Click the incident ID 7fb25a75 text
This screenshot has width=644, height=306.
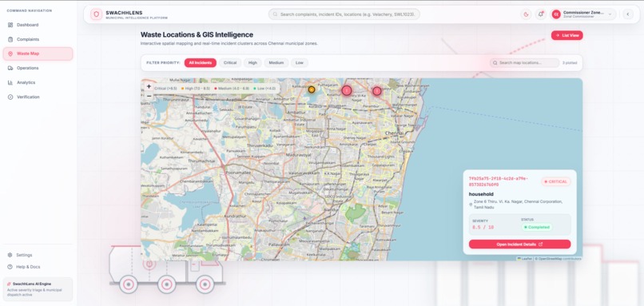point(499,181)
